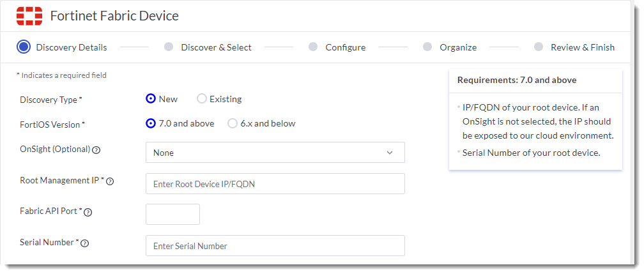
Task: Jump to the Review & Finish step
Action: tap(582, 47)
